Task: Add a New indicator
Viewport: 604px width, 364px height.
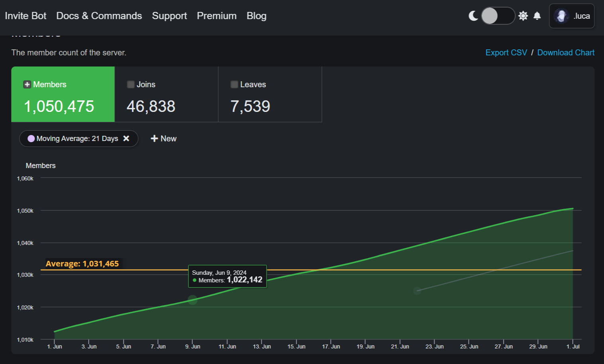Action: click(163, 139)
